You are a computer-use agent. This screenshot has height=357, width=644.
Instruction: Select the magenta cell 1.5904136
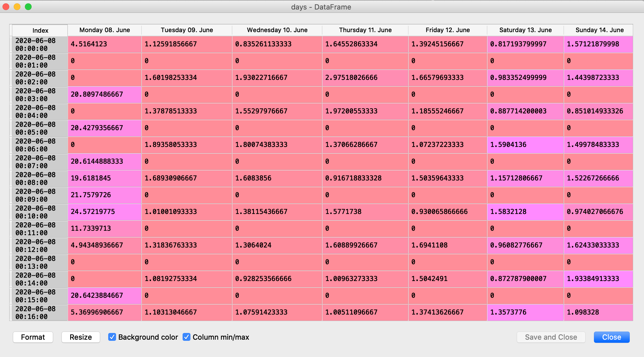(x=525, y=145)
